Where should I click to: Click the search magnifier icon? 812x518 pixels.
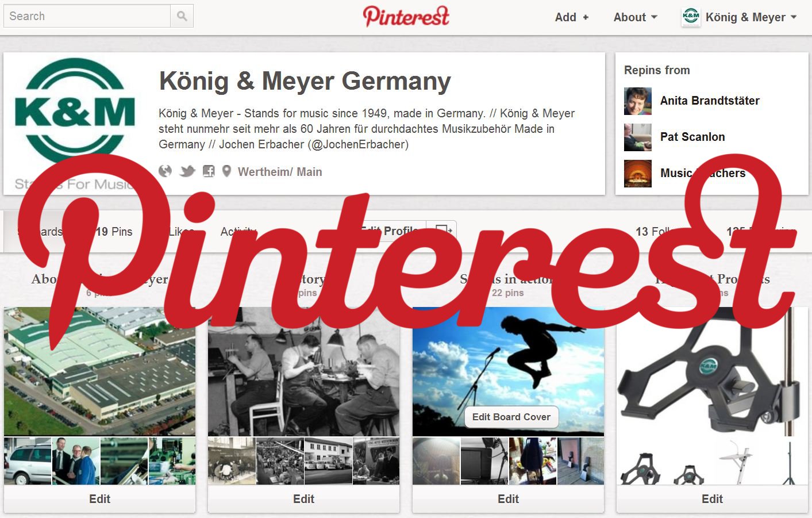click(182, 16)
